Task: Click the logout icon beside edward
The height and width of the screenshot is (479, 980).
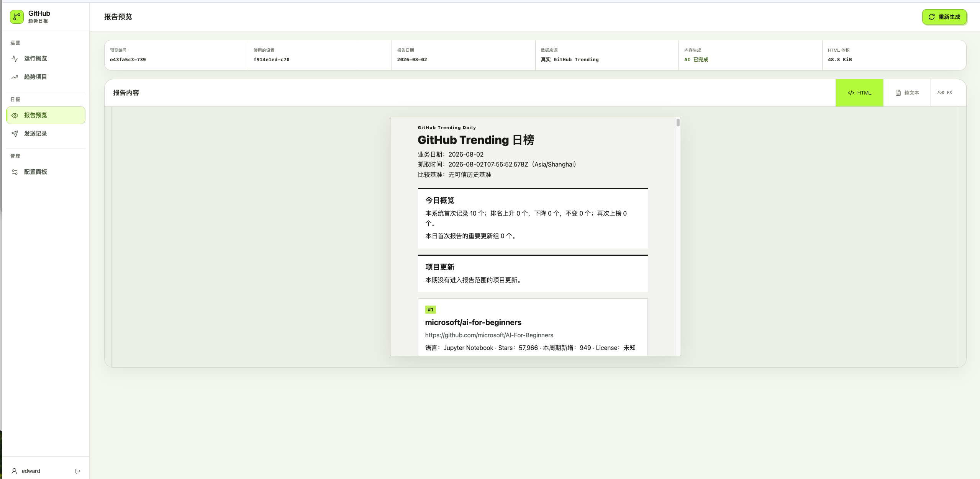Action: click(x=78, y=471)
